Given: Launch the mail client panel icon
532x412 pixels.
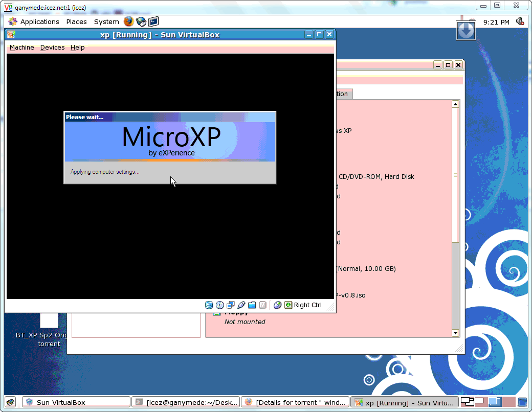Looking at the screenshot, I should coord(141,21).
